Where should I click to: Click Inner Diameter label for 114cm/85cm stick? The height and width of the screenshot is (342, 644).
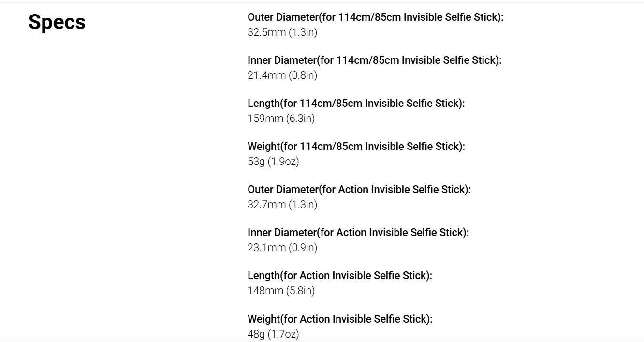(x=374, y=60)
